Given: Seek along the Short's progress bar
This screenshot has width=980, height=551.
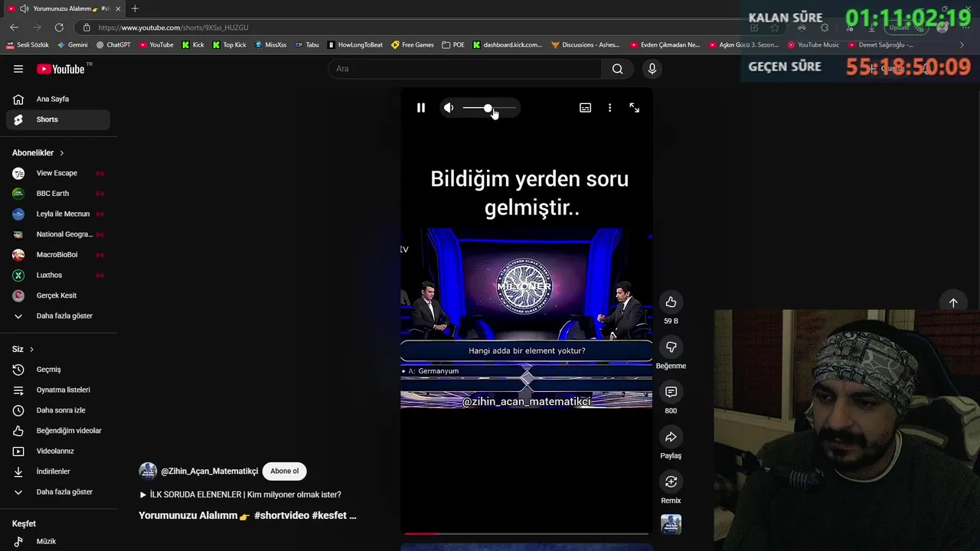Looking at the screenshot, I should [527, 533].
